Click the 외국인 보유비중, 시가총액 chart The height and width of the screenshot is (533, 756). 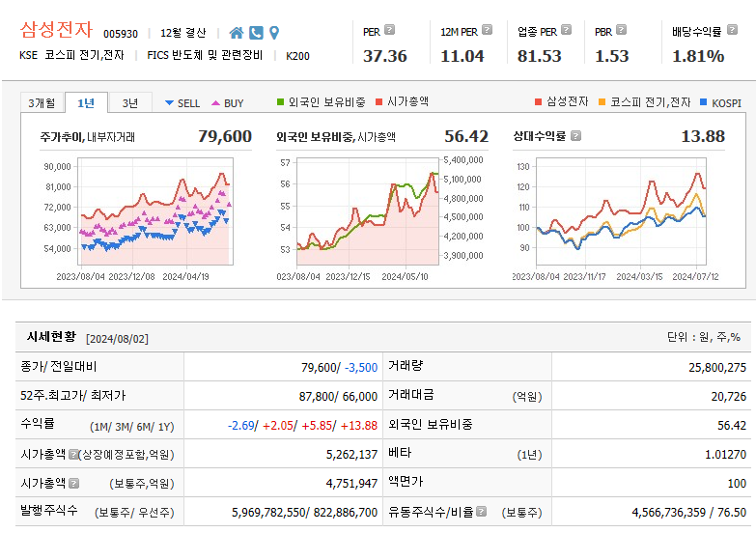(x=368, y=211)
